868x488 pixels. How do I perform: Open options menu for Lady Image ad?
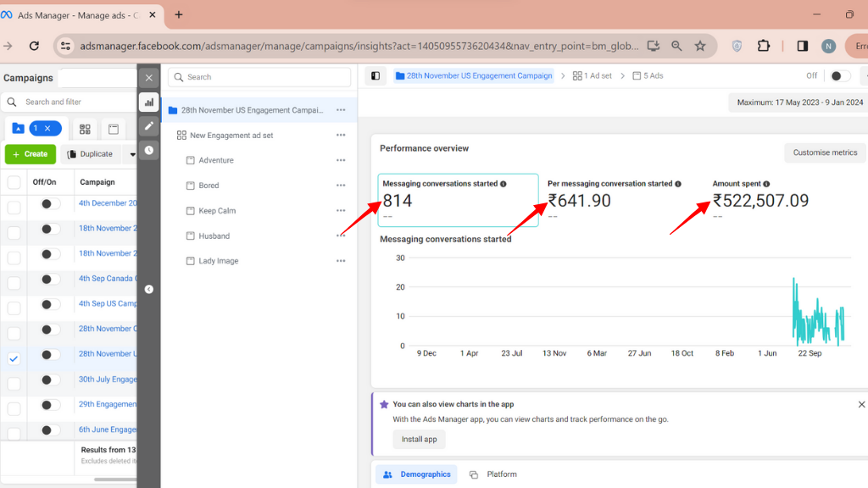(x=341, y=261)
